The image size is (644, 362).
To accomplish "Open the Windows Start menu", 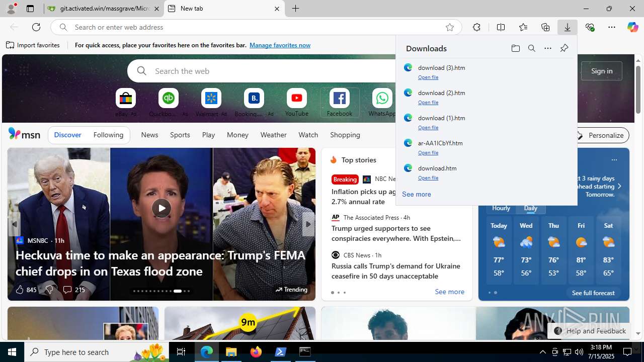I will pyautogui.click(x=12, y=352).
